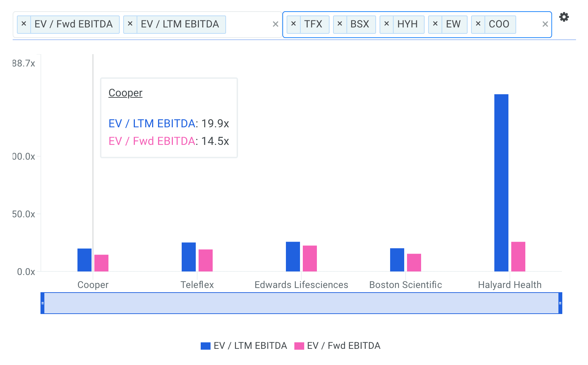Click the Boston Scientific axis label

(405, 285)
